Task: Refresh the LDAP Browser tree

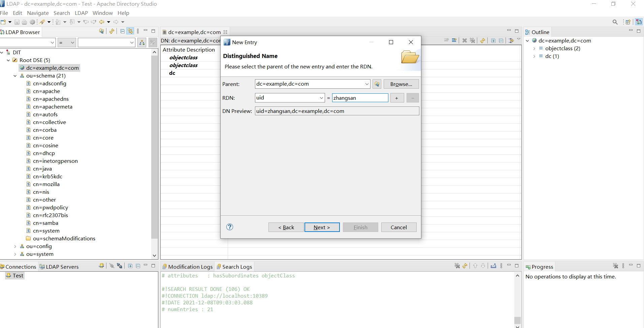Action: point(112,31)
